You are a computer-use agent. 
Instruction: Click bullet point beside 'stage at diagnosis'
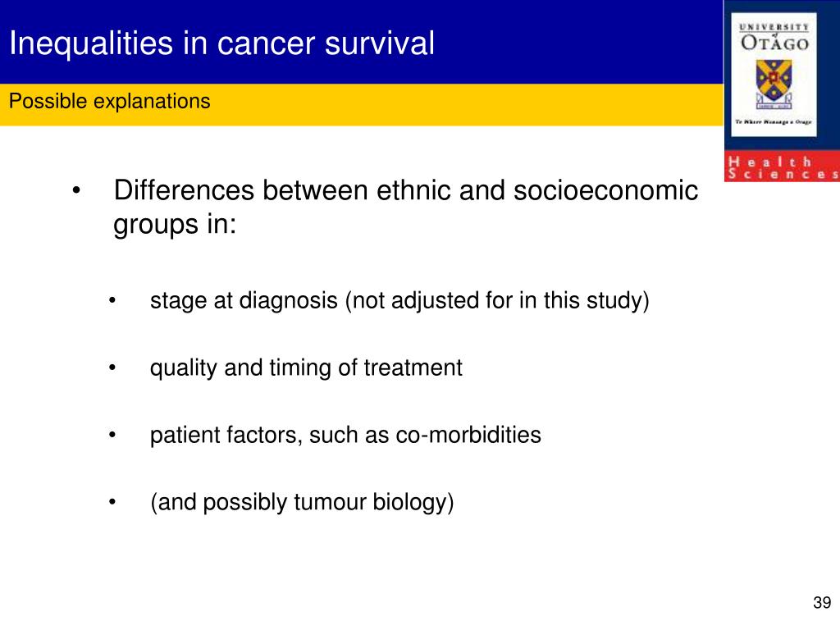(x=112, y=300)
